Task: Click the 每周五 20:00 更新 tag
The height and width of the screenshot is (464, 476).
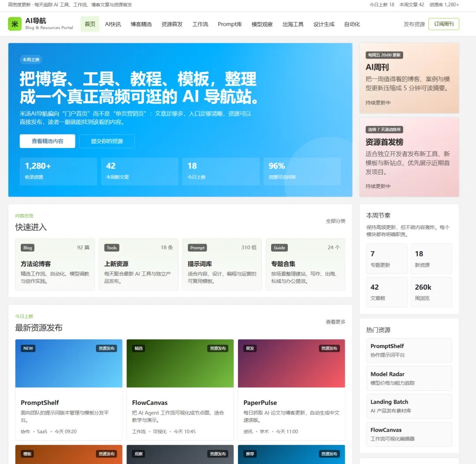Action: pos(384,55)
